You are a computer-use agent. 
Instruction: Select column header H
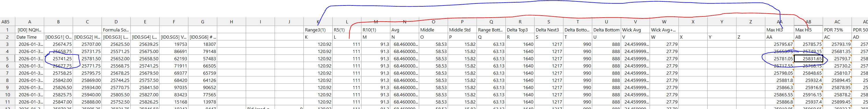231,22
